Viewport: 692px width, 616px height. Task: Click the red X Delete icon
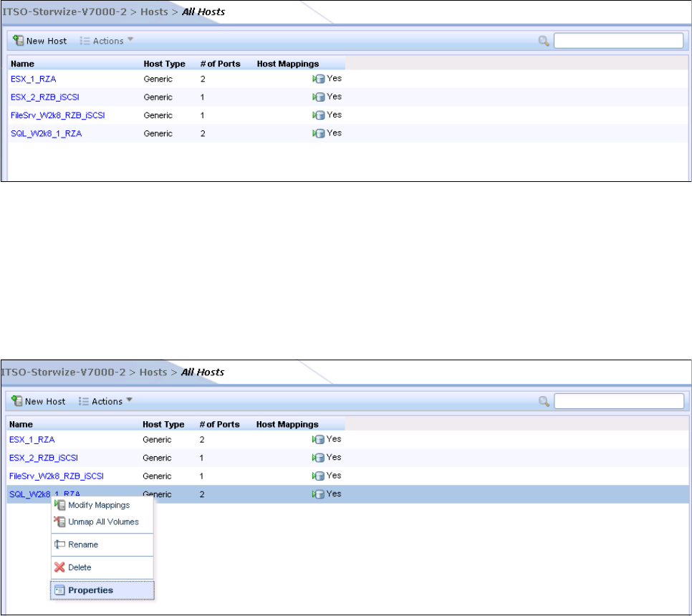pyautogui.click(x=60, y=567)
